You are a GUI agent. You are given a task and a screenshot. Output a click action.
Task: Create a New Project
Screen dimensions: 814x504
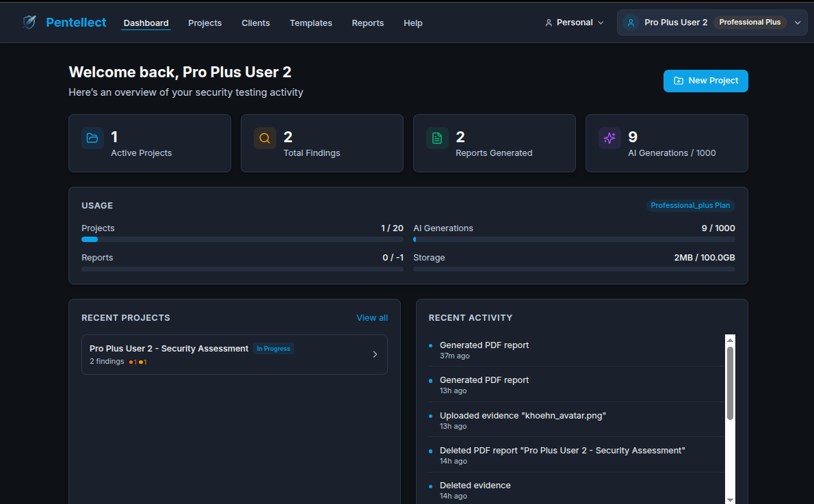point(705,81)
